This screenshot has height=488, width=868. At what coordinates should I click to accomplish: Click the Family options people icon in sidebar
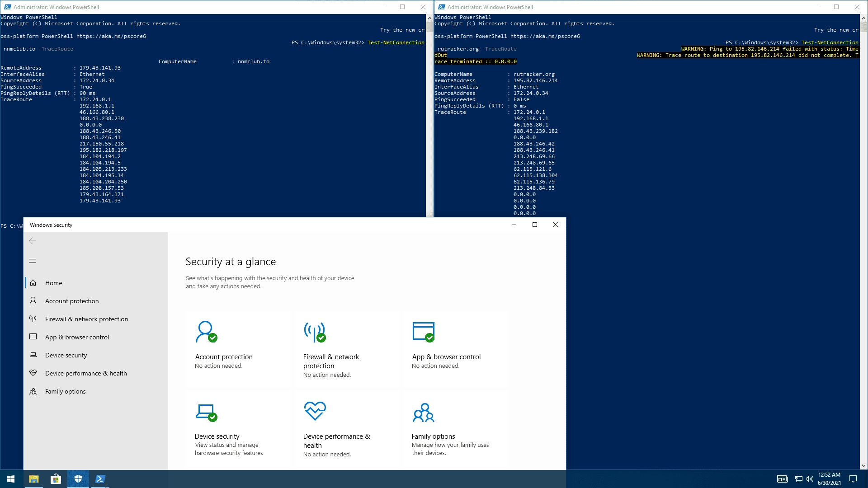33,391
